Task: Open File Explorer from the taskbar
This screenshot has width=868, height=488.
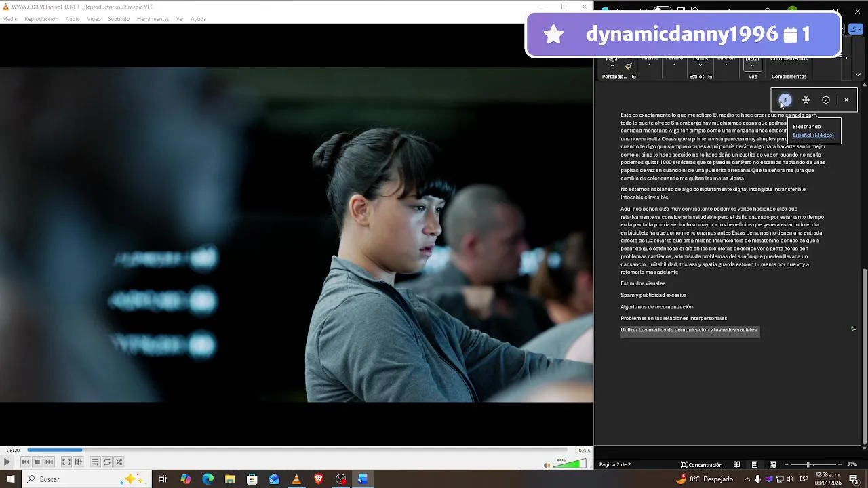Action: [230, 479]
